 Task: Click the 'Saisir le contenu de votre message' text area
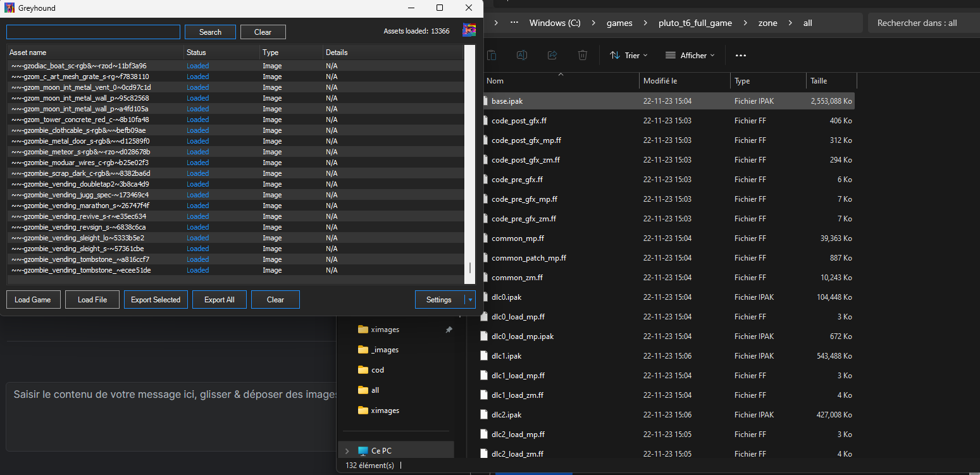(171, 416)
